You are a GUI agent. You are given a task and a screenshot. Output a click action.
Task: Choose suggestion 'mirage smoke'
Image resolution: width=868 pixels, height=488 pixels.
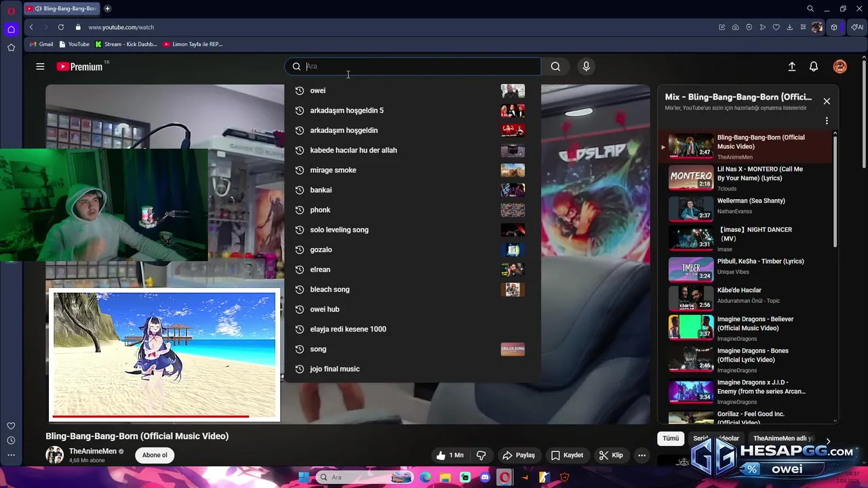pyautogui.click(x=412, y=170)
